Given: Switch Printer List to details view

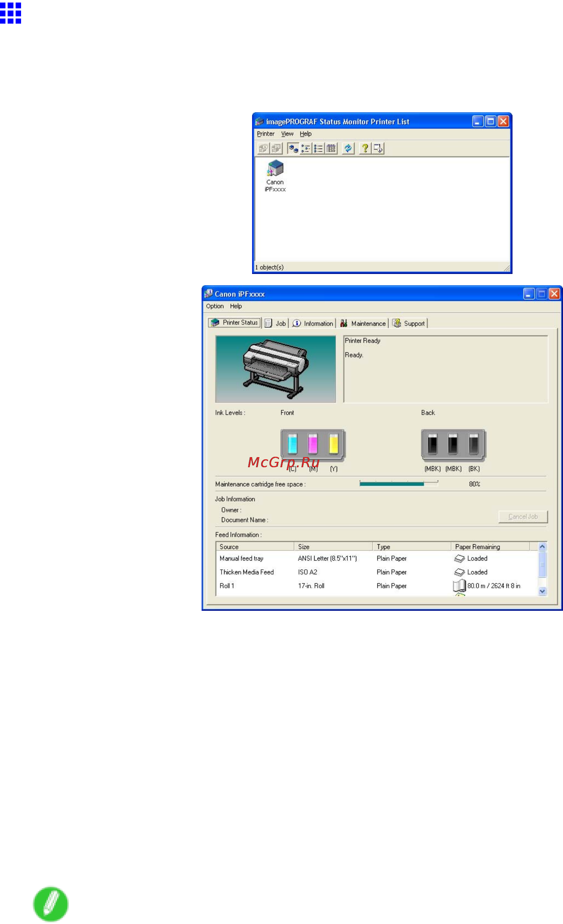Looking at the screenshot, I should tap(331, 149).
